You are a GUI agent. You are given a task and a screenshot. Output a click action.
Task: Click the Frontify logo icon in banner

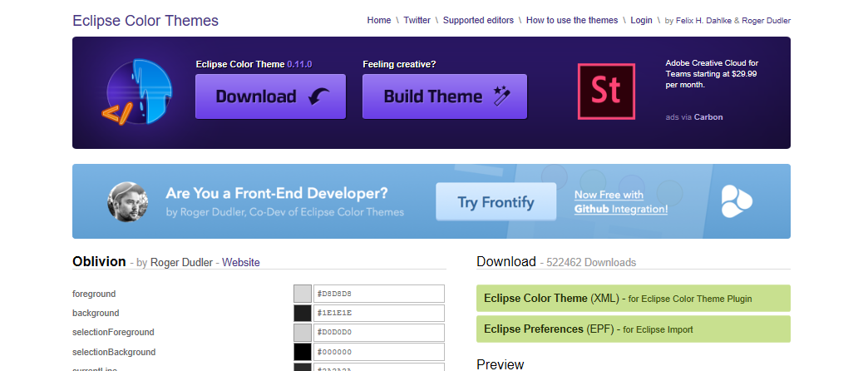coord(737,201)
